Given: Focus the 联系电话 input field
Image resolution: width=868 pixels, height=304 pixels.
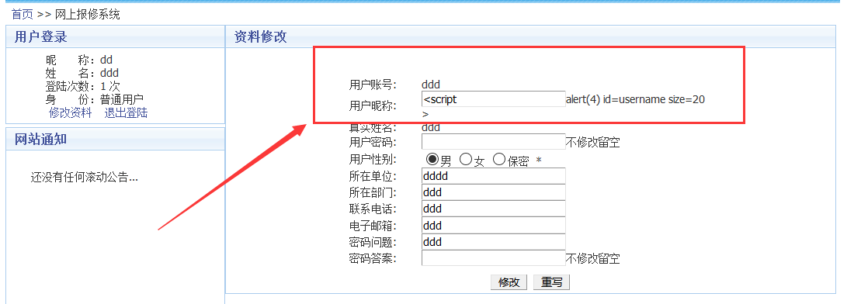Looking at the screenshot, I should (x=493, y=209).
